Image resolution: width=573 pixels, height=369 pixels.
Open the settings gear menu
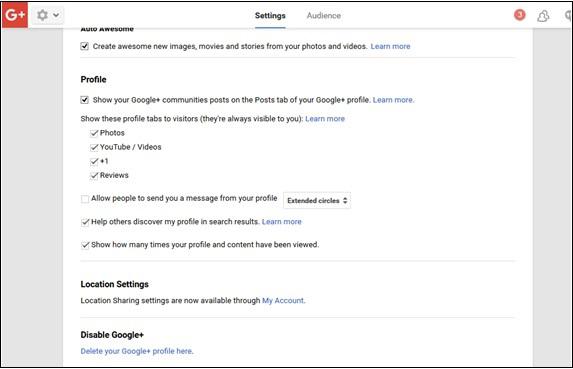coord(42,15)
